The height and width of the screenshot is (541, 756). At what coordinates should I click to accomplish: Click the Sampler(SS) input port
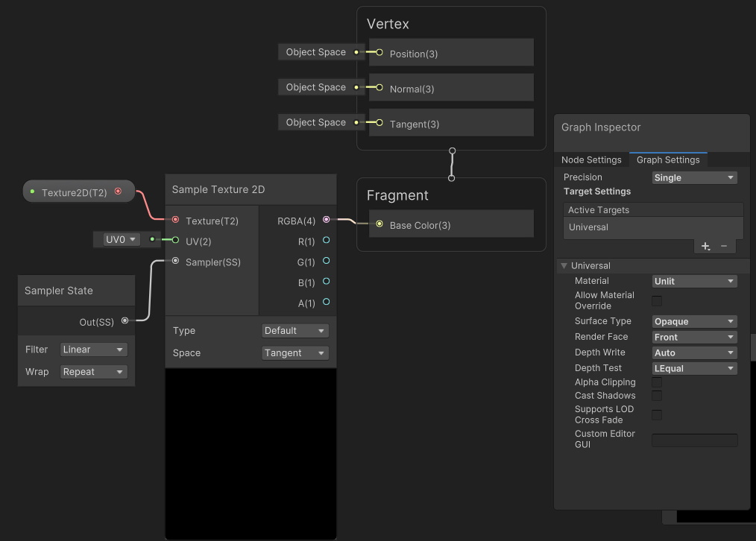click(x=176, y=262)
